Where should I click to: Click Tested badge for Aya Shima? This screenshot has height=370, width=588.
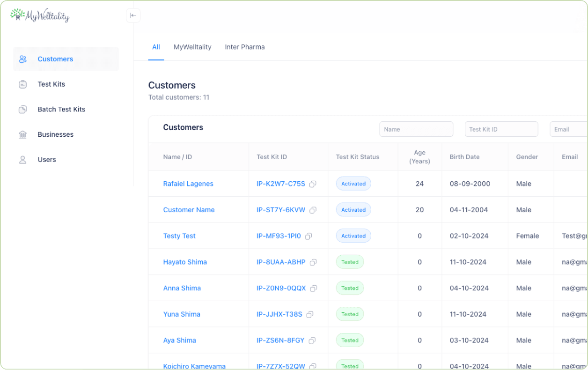pos(350,340)
